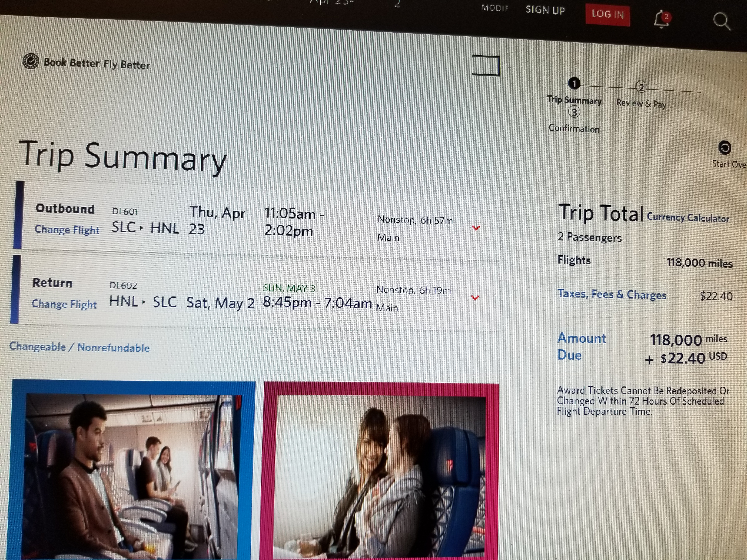Open the notifications bell icon
The height and width of the screenshot is (560, 747).
tap(661, 19)
